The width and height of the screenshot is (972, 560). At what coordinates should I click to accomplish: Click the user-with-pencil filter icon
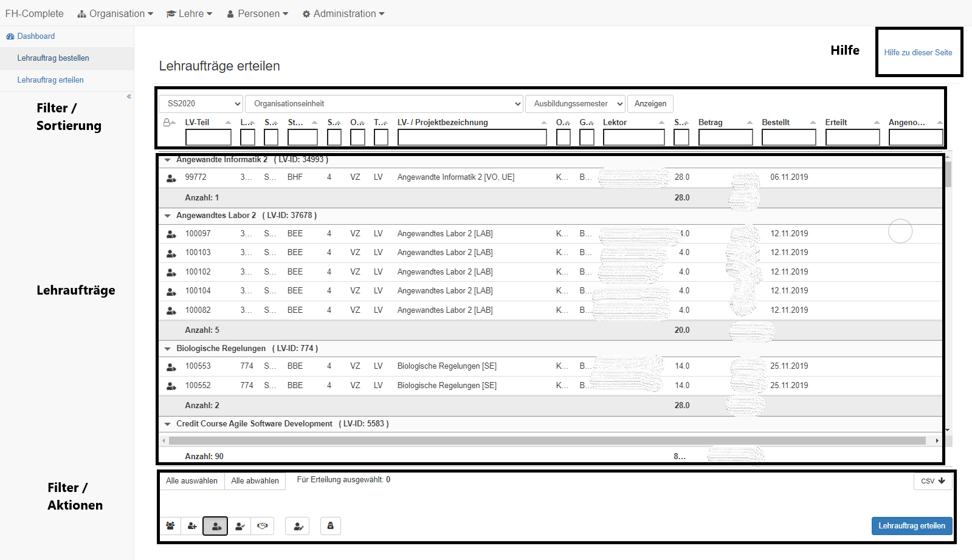[x=297, y=526]
